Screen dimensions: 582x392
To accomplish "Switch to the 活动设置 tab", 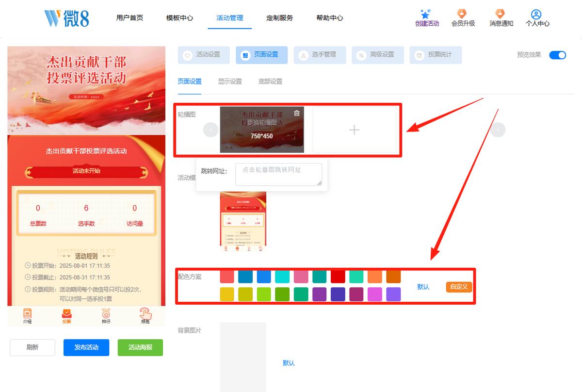I will click(204, 55).
